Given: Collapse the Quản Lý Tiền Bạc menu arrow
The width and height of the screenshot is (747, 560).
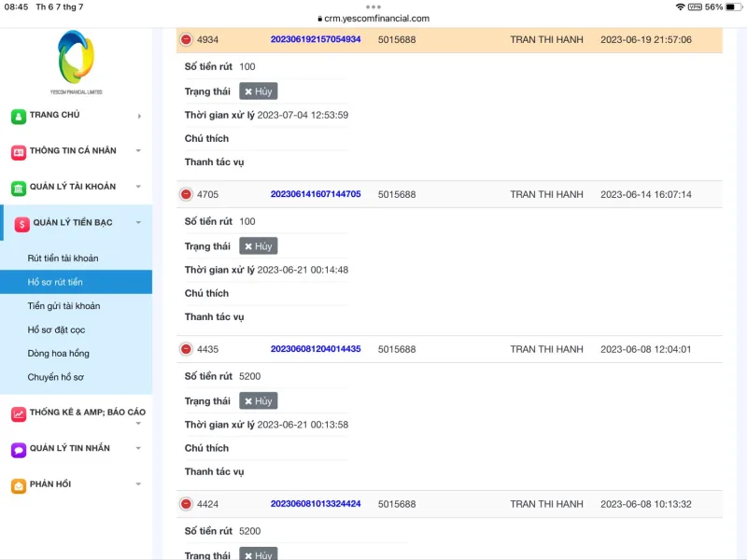Looking at the screenshot, I should pyautogui.click(x=138, y=223).
